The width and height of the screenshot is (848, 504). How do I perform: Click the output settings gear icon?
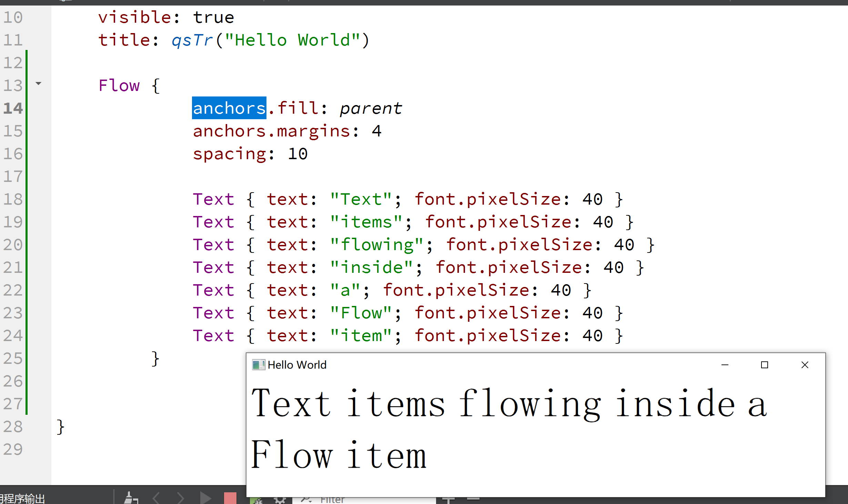point(280,500)
